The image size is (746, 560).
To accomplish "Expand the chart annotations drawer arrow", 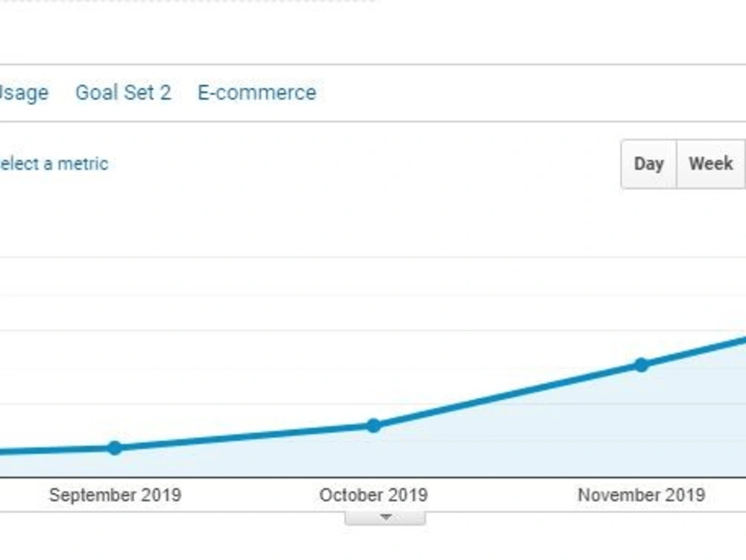I will 386,517.
